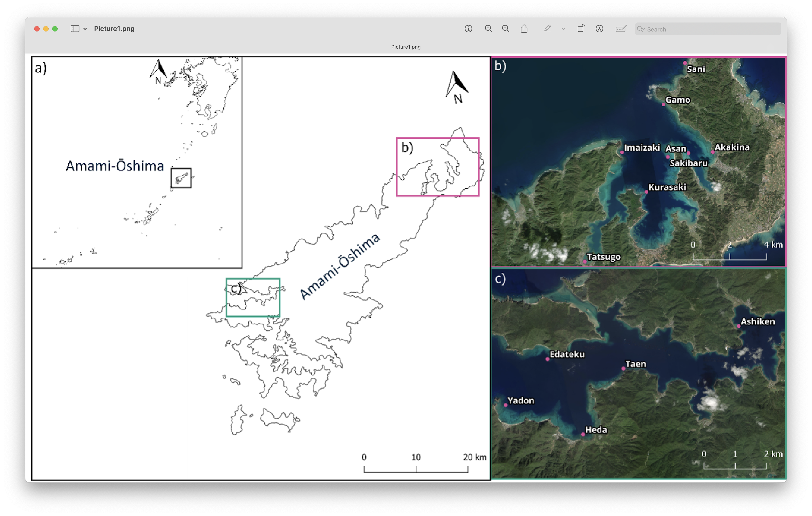Toggle the Markup toolbar circle-A icon

click(599, 29)
